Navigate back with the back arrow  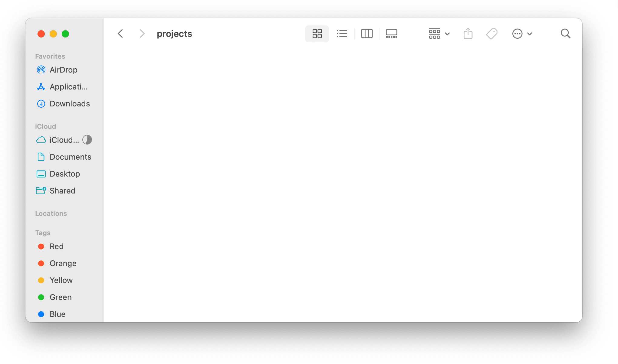tap(120, 34)
